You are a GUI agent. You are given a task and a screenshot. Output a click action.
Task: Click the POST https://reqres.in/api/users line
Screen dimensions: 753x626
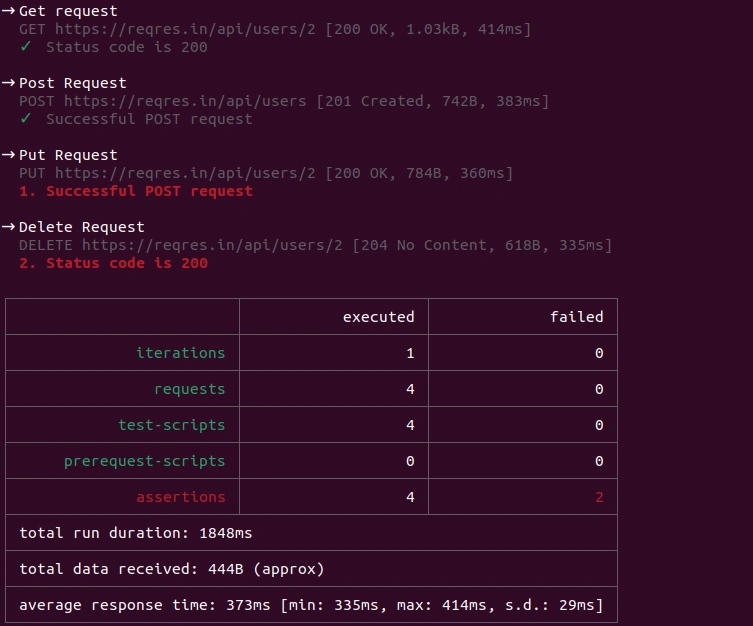pos(284,101)
